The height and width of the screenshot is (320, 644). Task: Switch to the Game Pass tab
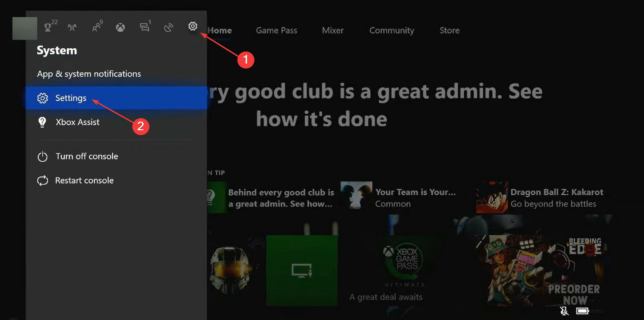coord(277,30)
